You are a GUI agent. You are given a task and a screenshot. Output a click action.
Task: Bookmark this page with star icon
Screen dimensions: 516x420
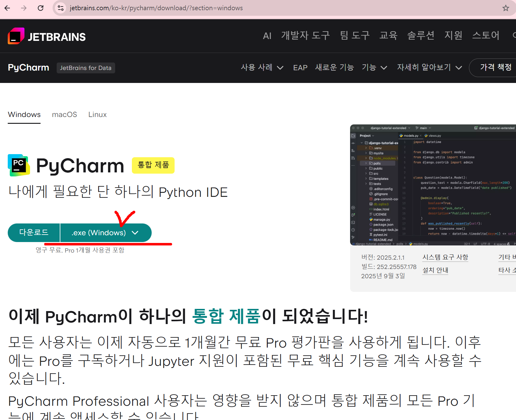[506, 8]
